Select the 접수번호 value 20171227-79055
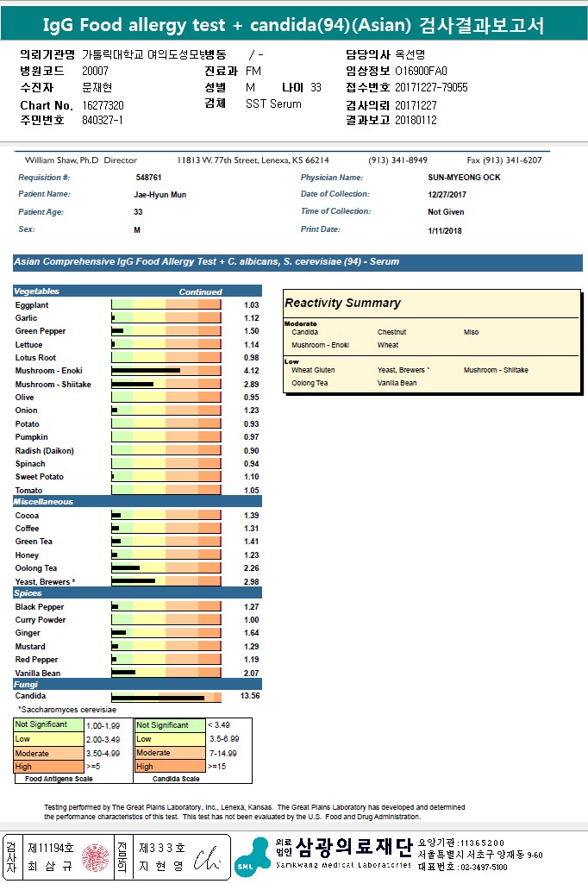 click(431, 87)
